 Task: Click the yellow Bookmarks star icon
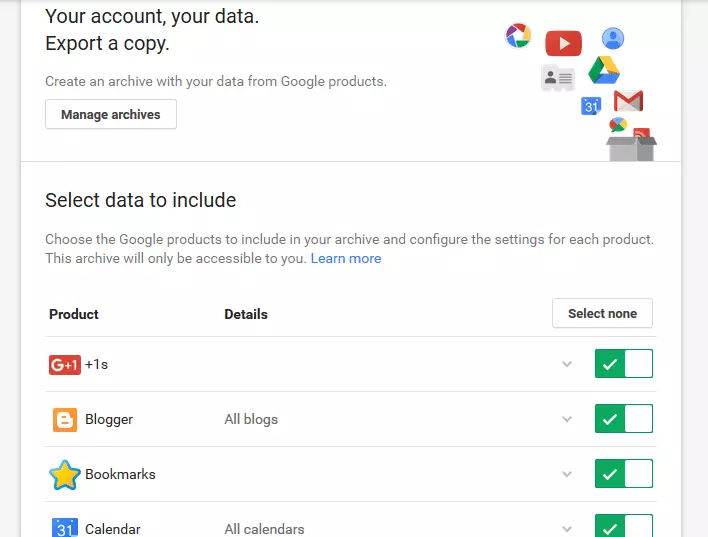[65, 475]
